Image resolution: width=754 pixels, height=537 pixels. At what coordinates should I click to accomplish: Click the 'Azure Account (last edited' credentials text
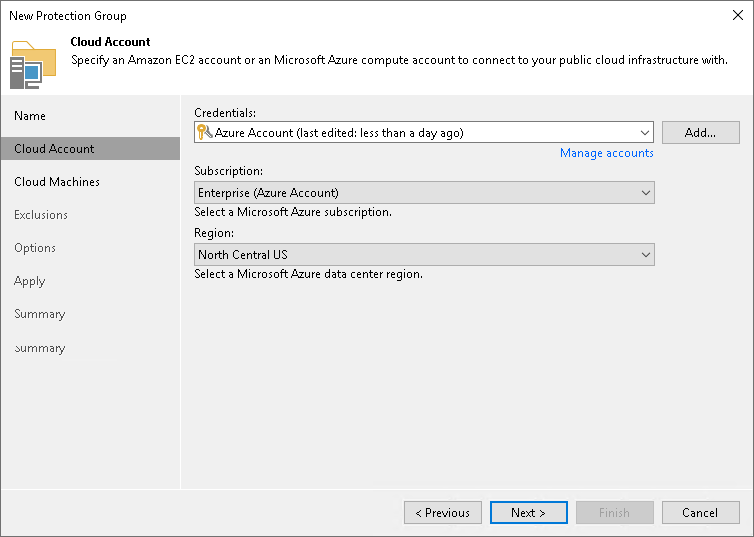coord(339,133)
